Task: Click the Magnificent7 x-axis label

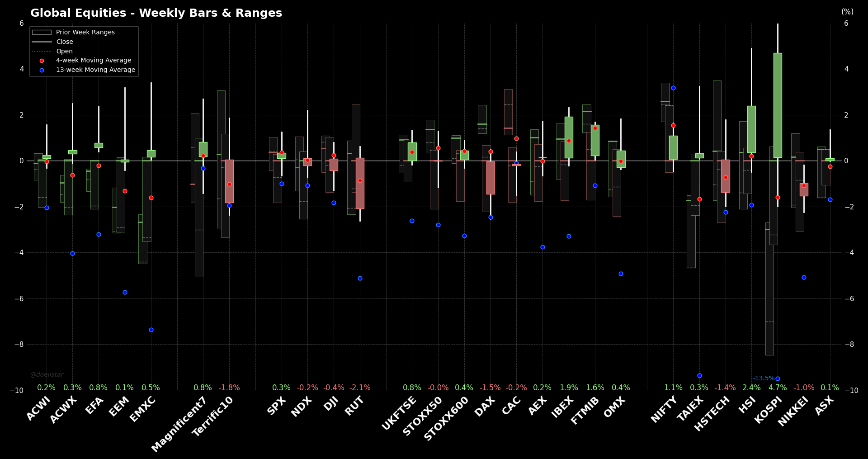Action: click(x=179, y=424)
